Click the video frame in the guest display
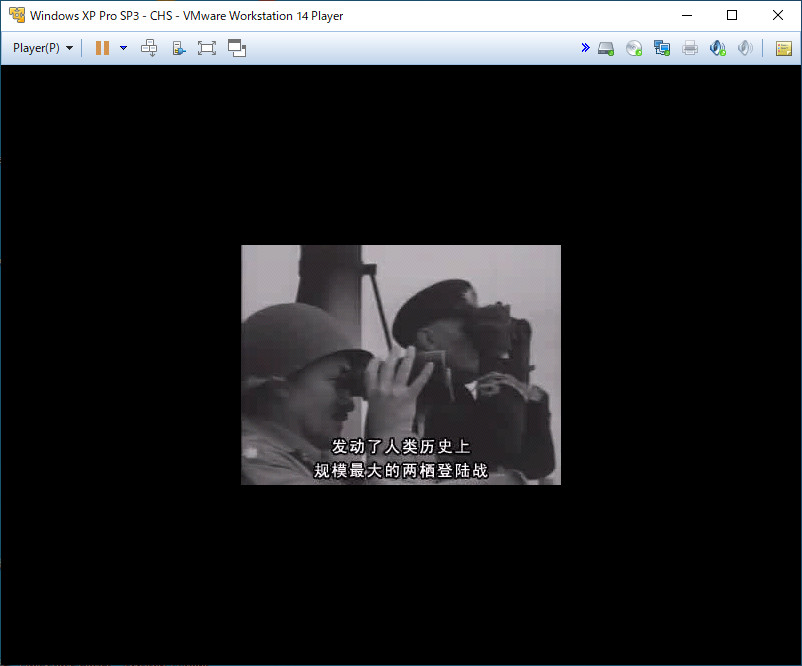 coord(401,365)
